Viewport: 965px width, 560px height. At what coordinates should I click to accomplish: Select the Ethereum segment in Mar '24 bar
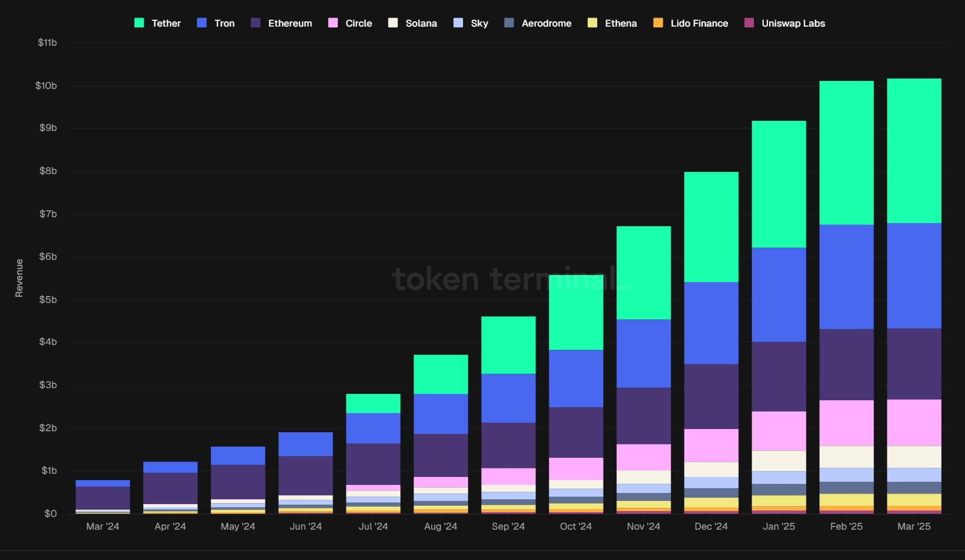pos(103,498)
